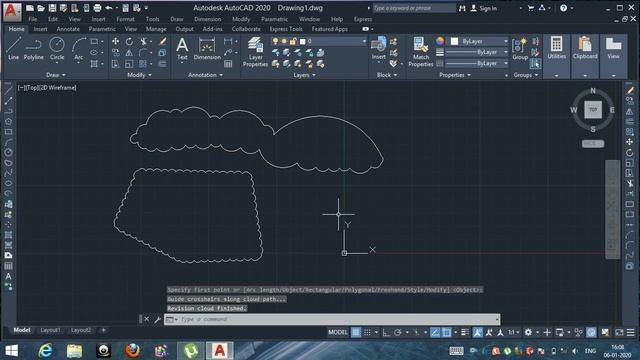Expand the Properties panel dropdown
This screenshot has height=360, width=640.
455,75
